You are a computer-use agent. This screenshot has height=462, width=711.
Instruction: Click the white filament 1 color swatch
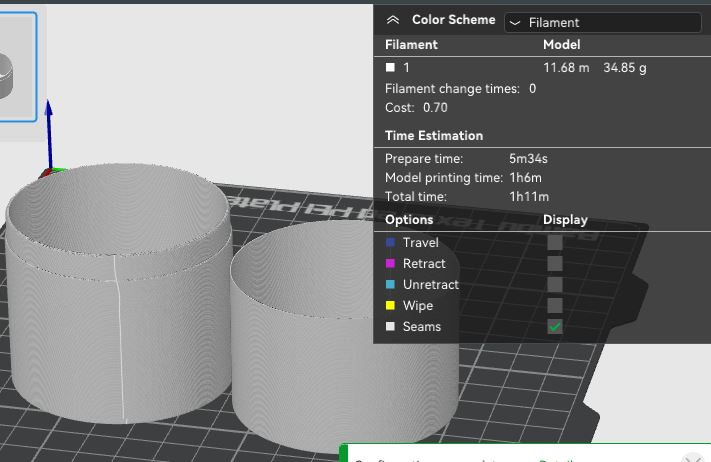coord(390,67)
